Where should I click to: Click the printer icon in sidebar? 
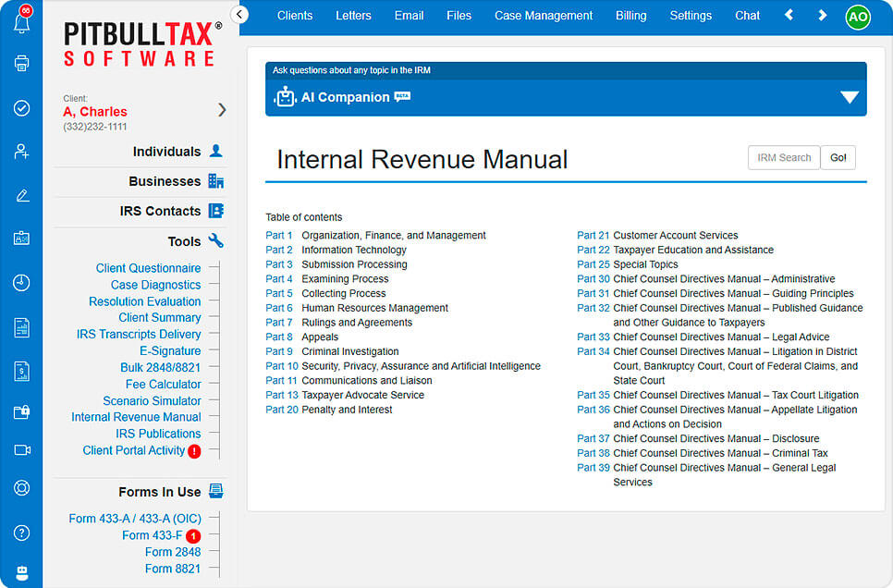click(21, 63)
